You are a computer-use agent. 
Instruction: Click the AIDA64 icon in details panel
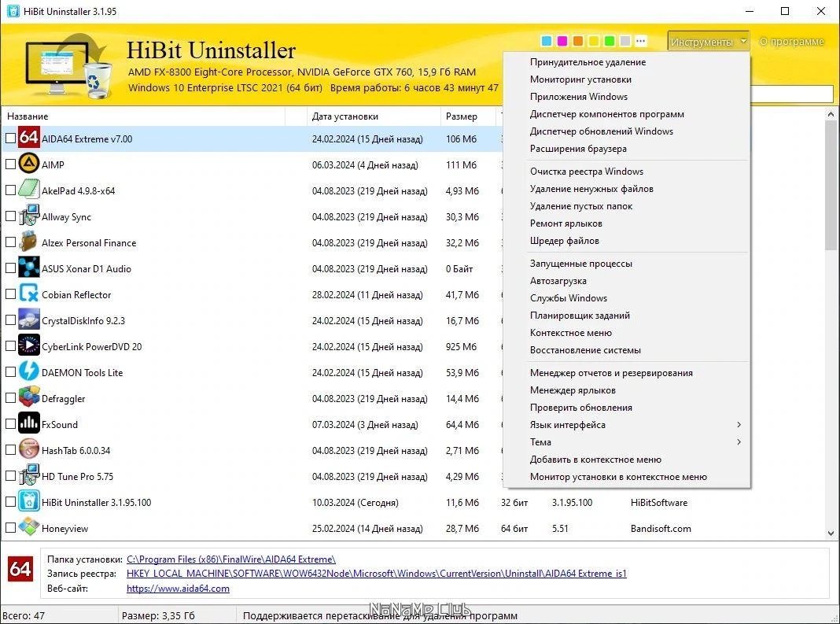point(20,570)
